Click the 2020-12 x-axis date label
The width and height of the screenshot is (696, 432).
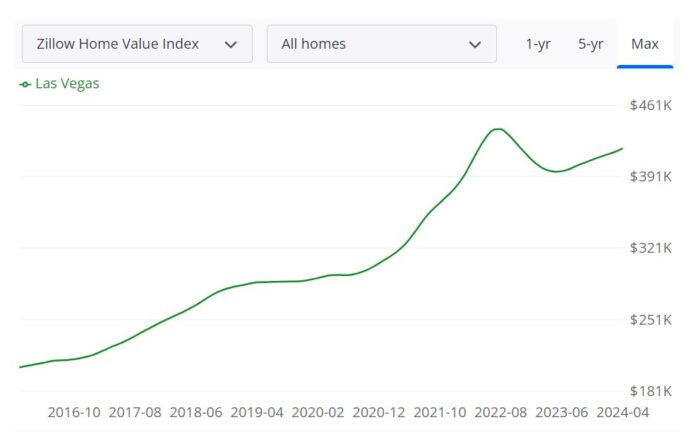(379, 412)
